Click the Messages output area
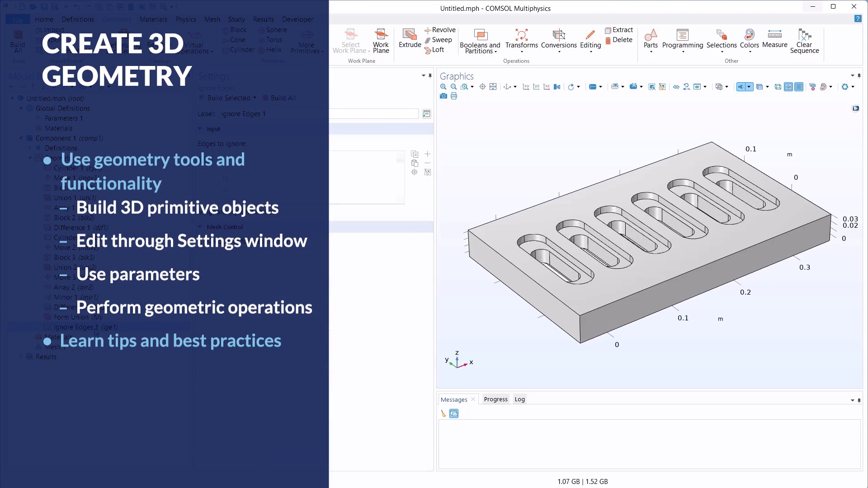The width and height of the screenshot is (868, 488). point(649,444)
